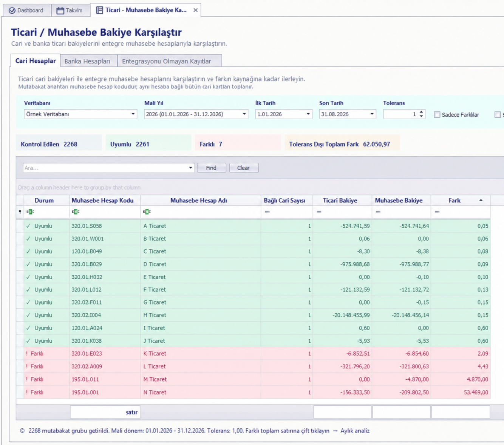Open the Bağlı Cari Sayısı filter equals icon
The image size is (504, 445).
267,212
